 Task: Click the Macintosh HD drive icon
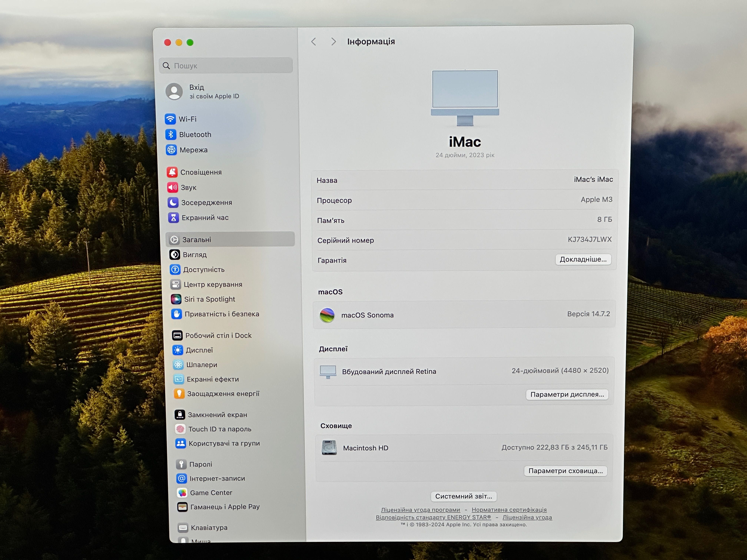click(x=329, y=448)
